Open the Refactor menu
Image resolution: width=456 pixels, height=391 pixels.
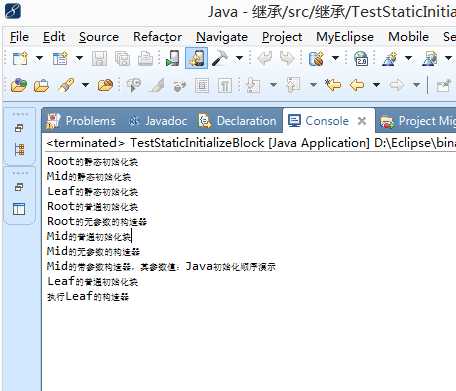tap(157, 37)
